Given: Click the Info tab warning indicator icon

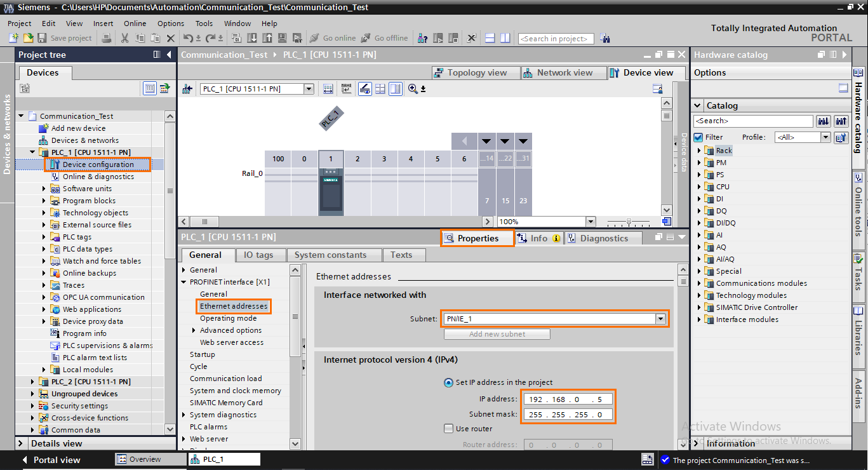Looking at the screenshot, I should click(556, 238).
